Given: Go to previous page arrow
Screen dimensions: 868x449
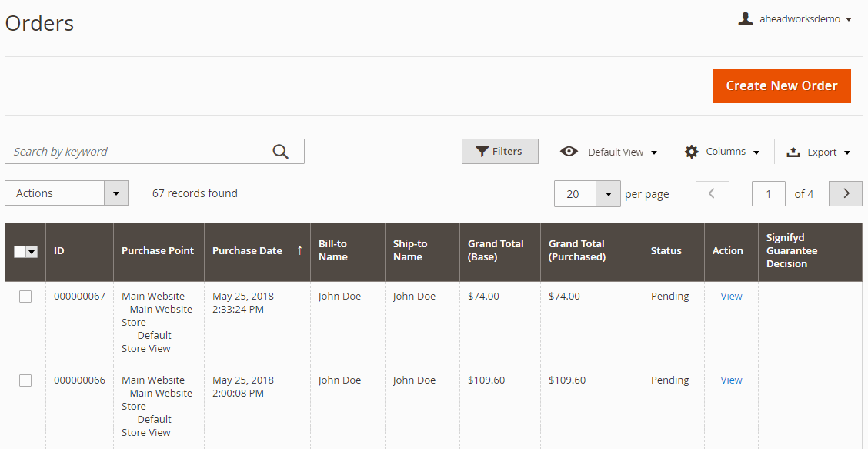Looking at the screenshot, I should [x=712, y=193].
